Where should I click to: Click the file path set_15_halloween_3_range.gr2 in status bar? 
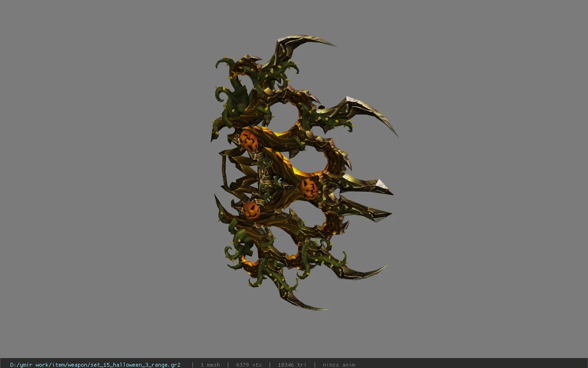point(95,365)
